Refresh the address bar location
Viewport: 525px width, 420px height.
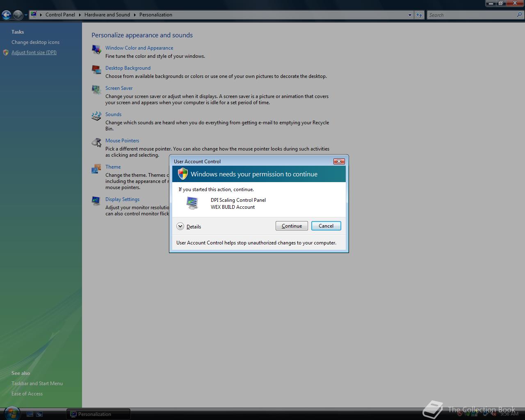click(x=419, y=15)
